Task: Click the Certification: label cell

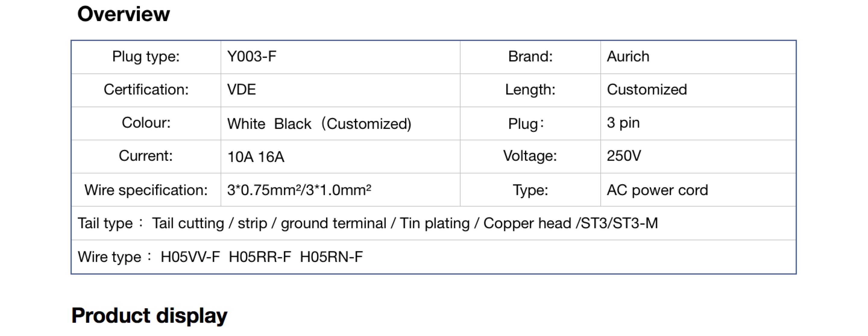Action: (x=146, y=90)
